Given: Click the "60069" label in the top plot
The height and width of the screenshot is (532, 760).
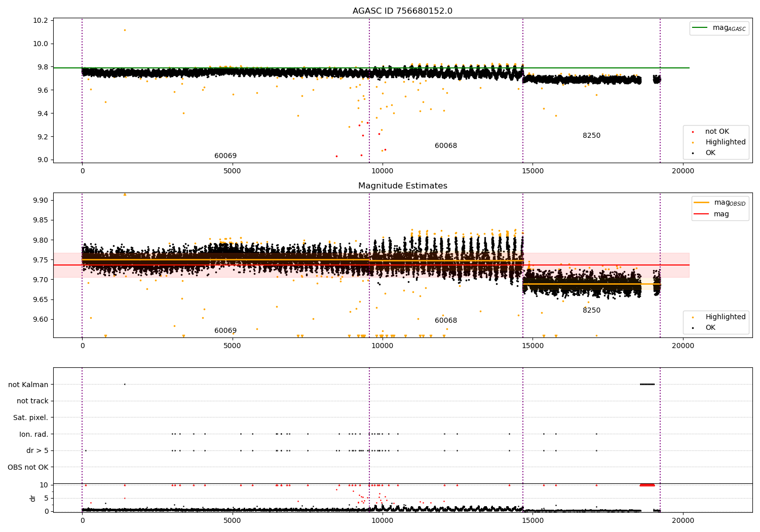Looking at the screenshot, I should (x=225, y=156).
